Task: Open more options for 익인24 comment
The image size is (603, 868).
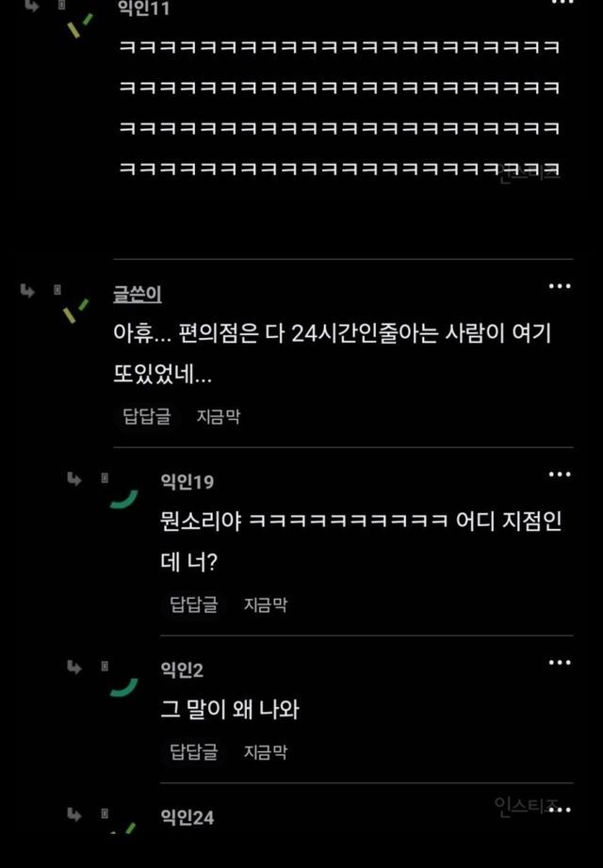Action: click(x=560, y=810)
